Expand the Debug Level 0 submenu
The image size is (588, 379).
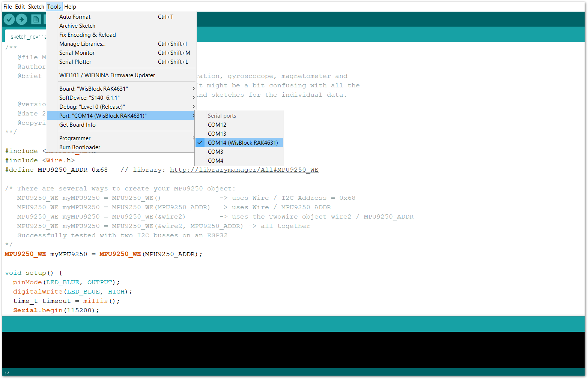121,107
